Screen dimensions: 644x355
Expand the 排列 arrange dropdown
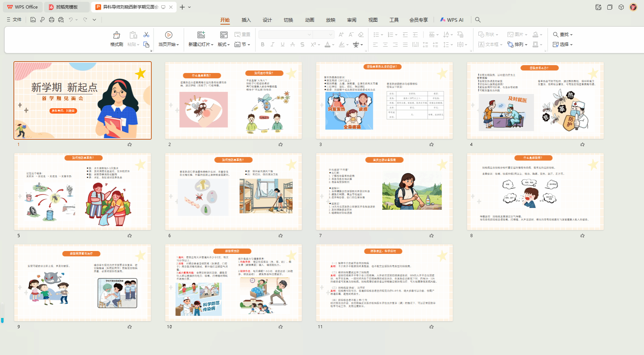(x=517, y=45)
